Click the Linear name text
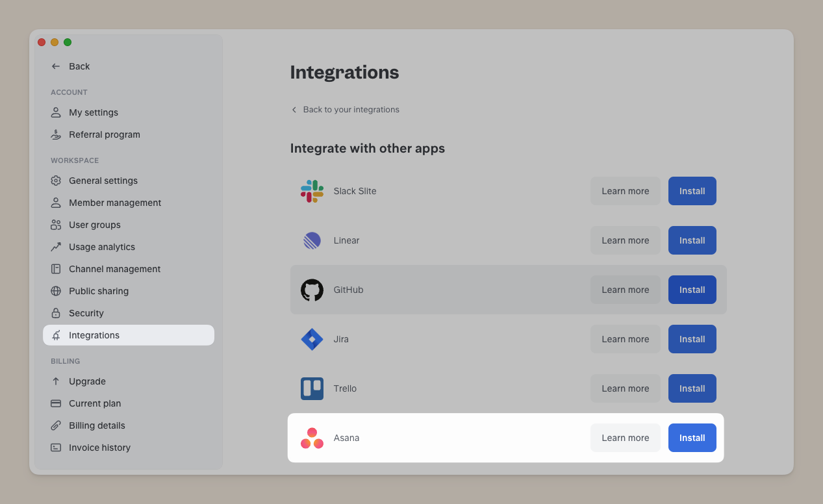 pos(346,240)
